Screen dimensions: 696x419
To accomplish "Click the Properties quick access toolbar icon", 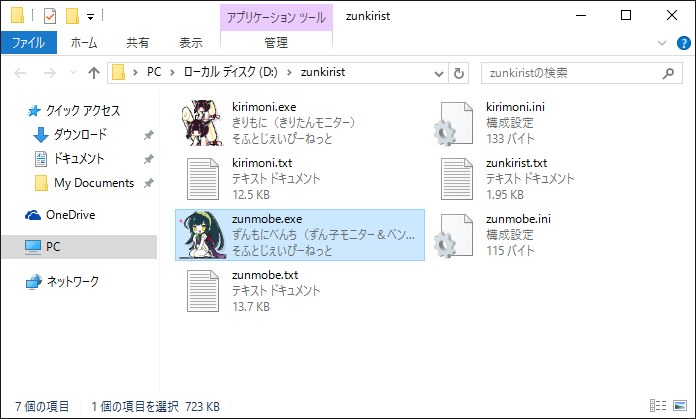I will 50,16.
